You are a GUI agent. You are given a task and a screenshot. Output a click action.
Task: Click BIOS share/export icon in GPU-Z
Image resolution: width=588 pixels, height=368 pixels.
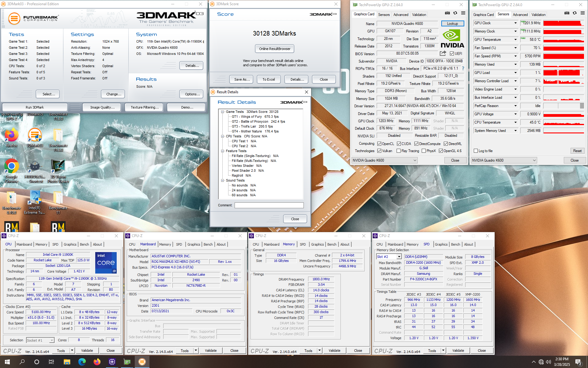tap(443, 53)
